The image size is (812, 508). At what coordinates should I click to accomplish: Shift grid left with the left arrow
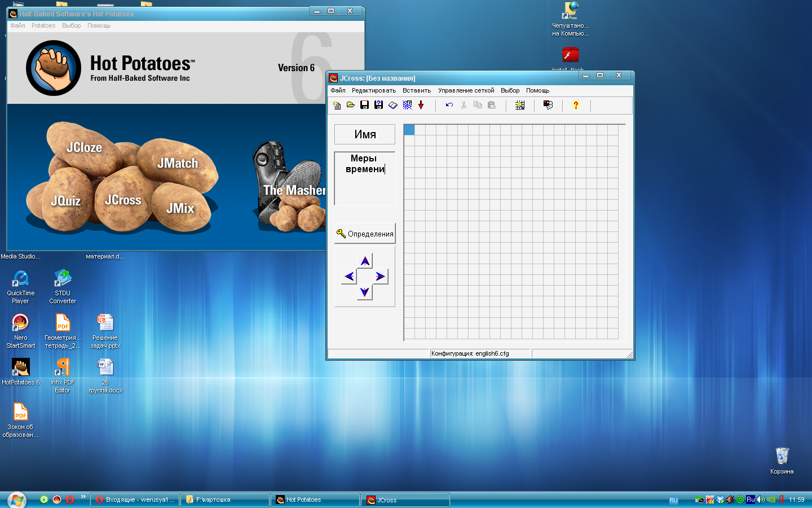349,276
